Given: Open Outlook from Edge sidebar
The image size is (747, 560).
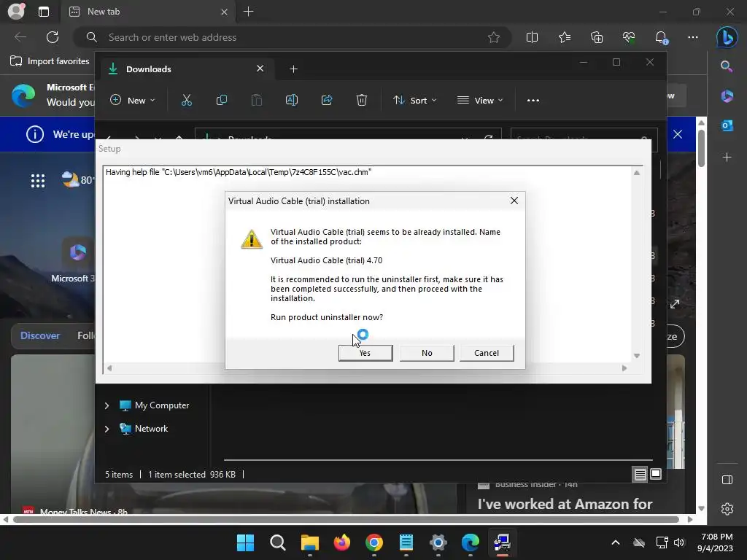Looking at the screenshot, I should tap(727, 125).
